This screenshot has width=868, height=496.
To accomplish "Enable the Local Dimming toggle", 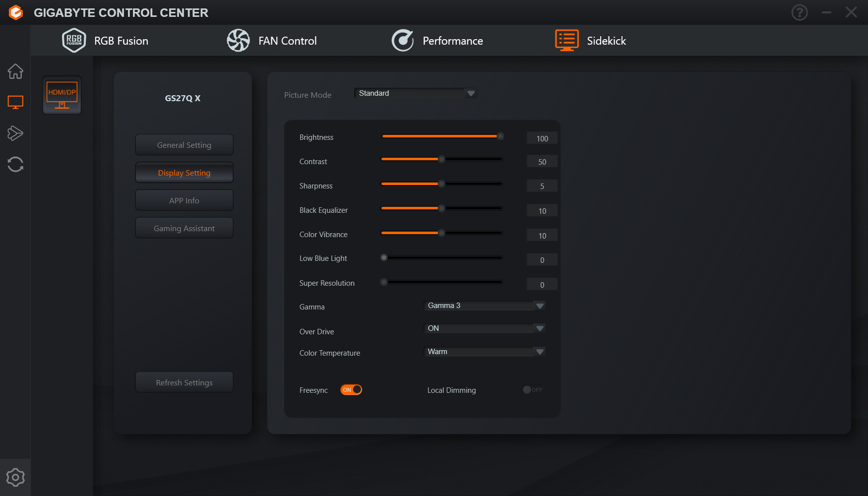I will click(x=533, y=390).
